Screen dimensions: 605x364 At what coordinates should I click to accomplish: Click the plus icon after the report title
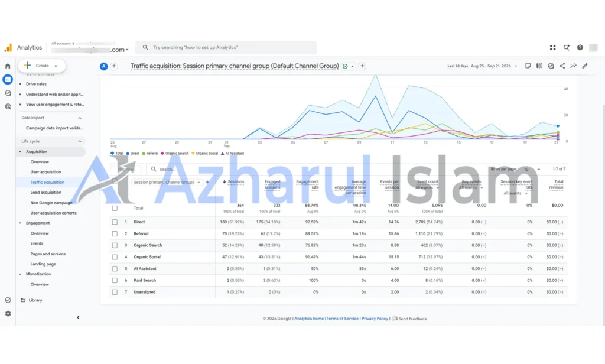pos(362,66)
